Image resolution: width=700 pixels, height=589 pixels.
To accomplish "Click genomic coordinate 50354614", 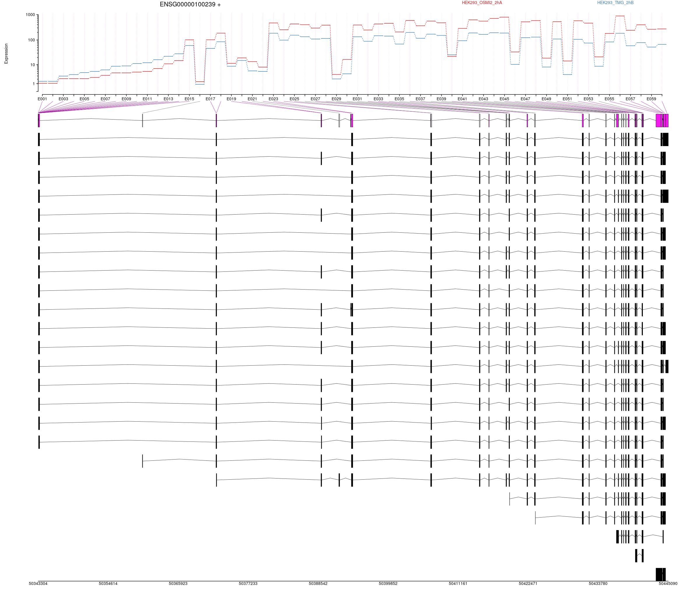I will (x=108, y=584).
